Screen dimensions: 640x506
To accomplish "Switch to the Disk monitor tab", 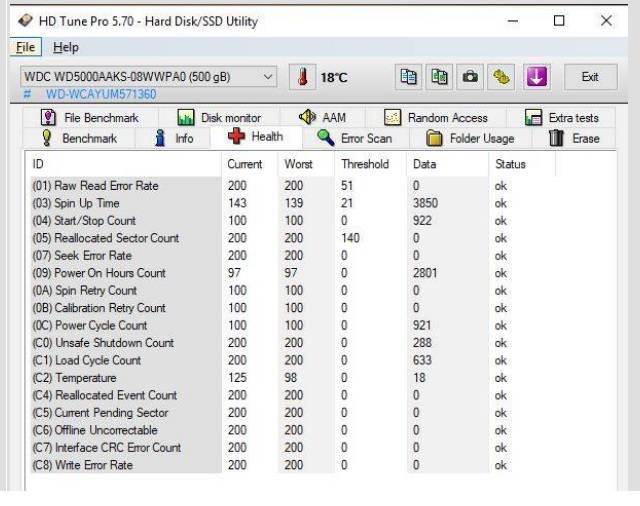I will 219,118.
